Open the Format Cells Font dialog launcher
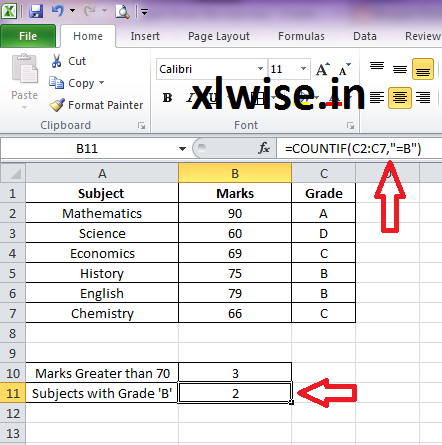This screenshot has width=442, height=445. pyautogui.click(x=350, y=125)
